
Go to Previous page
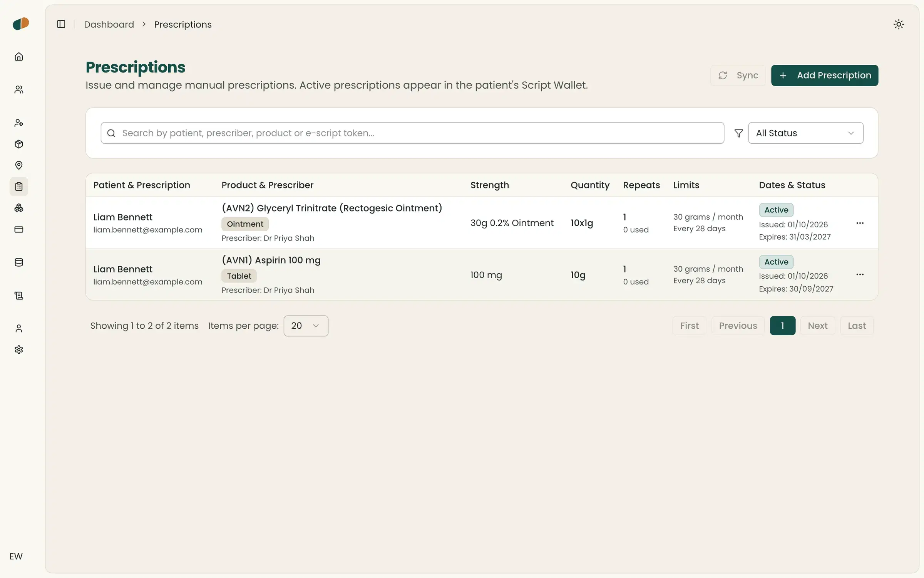pyautogui.click(x=738, y=326)
